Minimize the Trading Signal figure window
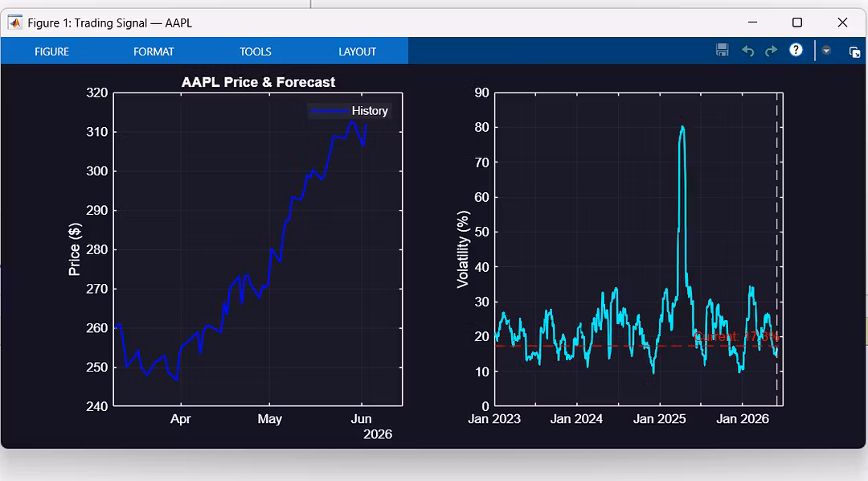Viewport: 868px width, 481px height. pos(752,23)
